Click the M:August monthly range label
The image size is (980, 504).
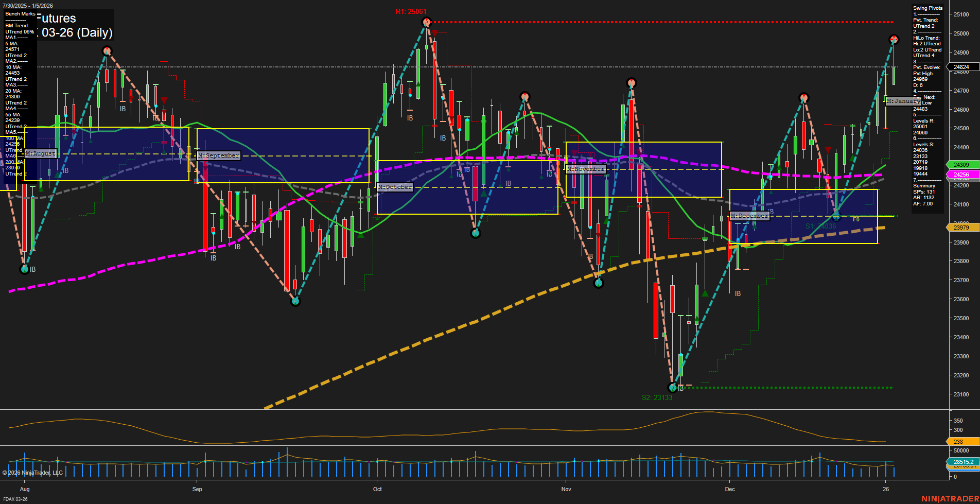click(x=41, y=153)
